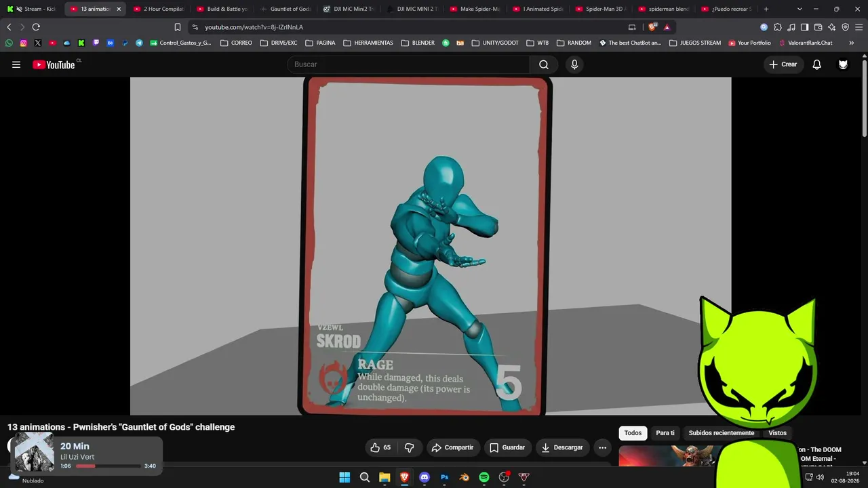Open the Windows Start menu
Screen dimensions: 868x488
344,477
